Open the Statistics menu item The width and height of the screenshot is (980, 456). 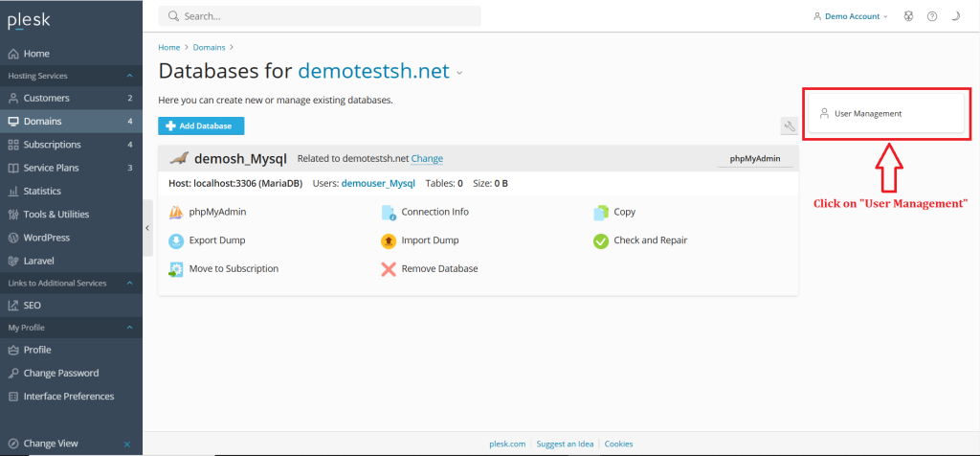pos(71,191)
